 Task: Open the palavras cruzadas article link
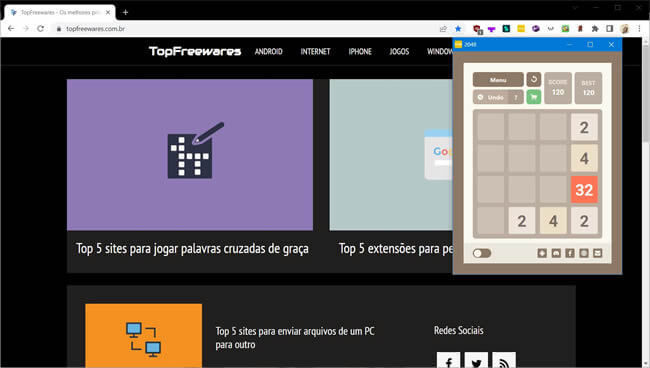pos(192,248)
